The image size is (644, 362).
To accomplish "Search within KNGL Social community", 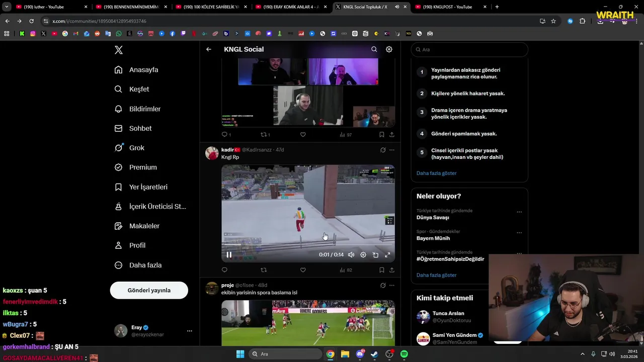I will click(374, 49).
